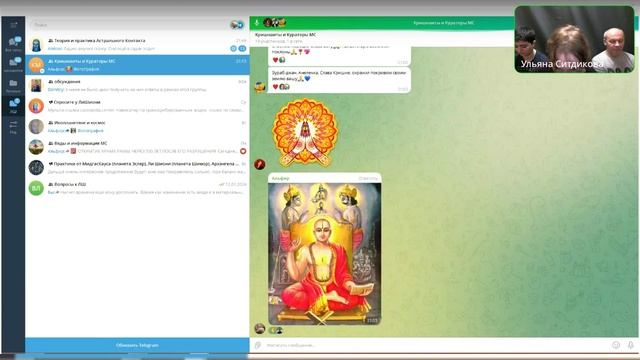Open the stories avatars beside the search field
This screenshot has height=360, width=640.
pyautogui.click(x=237, y=25)
